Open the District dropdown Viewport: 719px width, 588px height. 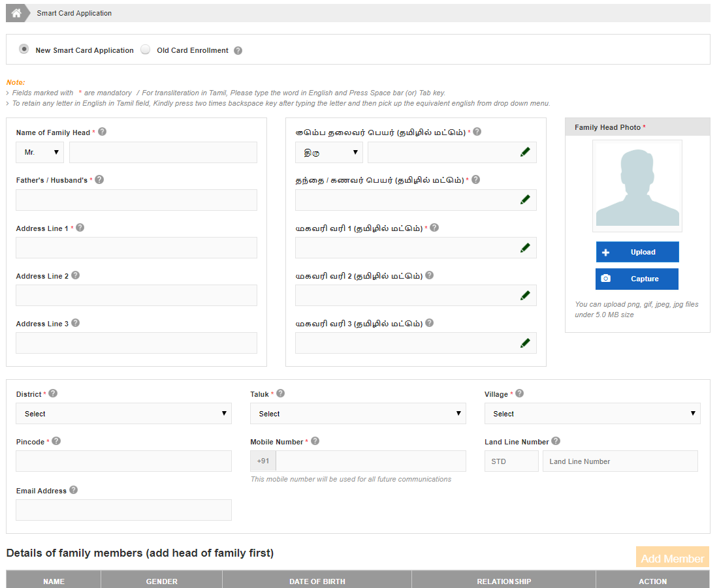point(123,413)
